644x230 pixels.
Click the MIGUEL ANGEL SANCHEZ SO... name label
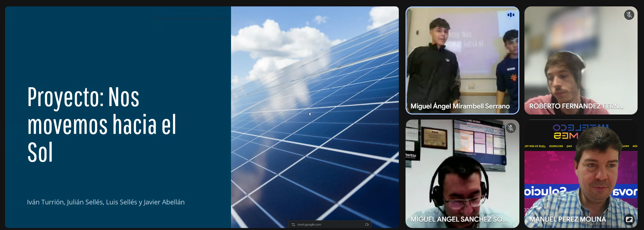click(x=459, y=219)
